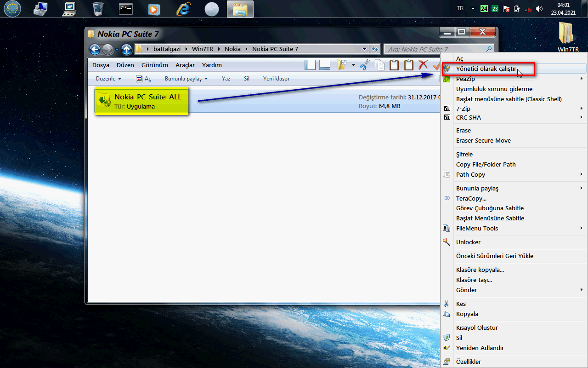588x368 pixels.
Task: Click the search magnifier icon in Explorer
Action: point(489,49)
